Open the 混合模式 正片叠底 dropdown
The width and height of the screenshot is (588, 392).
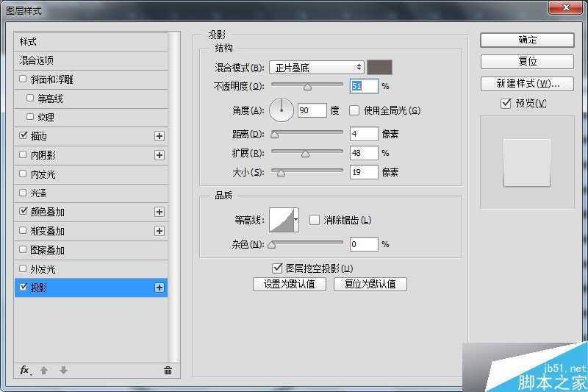click(317, 68)
